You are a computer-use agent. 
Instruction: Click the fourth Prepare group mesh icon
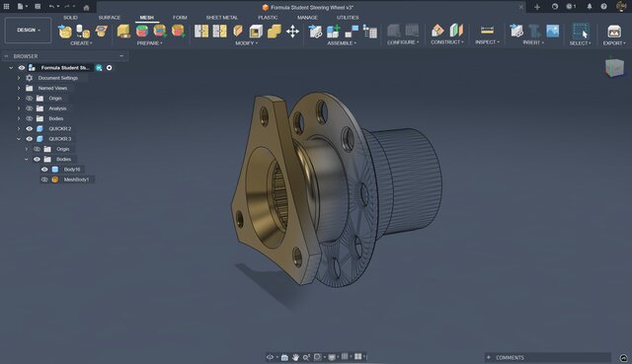coord(178,31)
